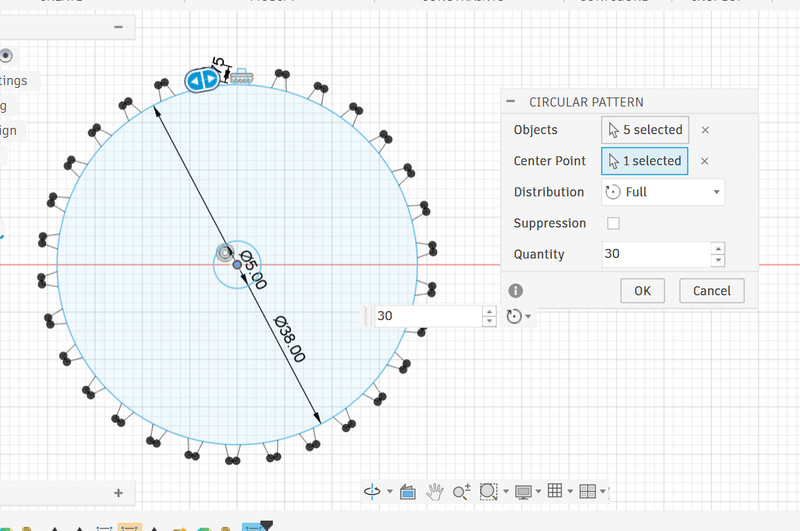Open the Display Settings dropdown arrow

pyautogui.click(x=538, y=492)
